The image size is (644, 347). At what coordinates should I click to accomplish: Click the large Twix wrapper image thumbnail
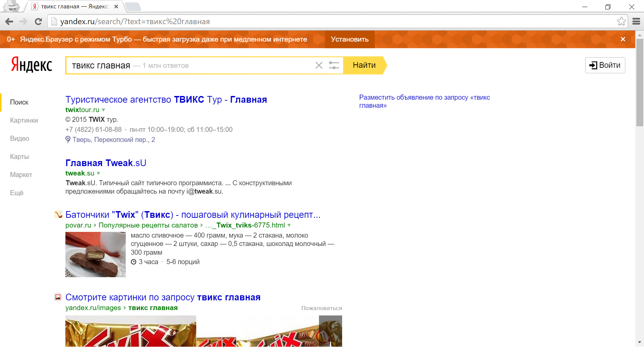point(131,331)
